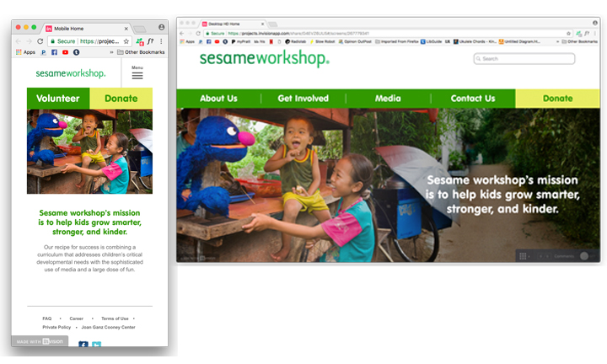Click the Volunteer button on mobile page

[x=58, y=99]
